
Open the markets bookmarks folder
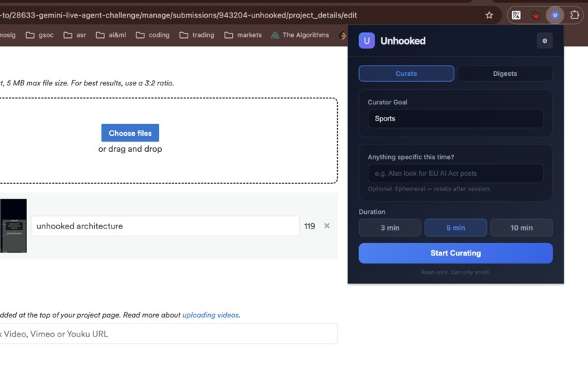[243, 35]
